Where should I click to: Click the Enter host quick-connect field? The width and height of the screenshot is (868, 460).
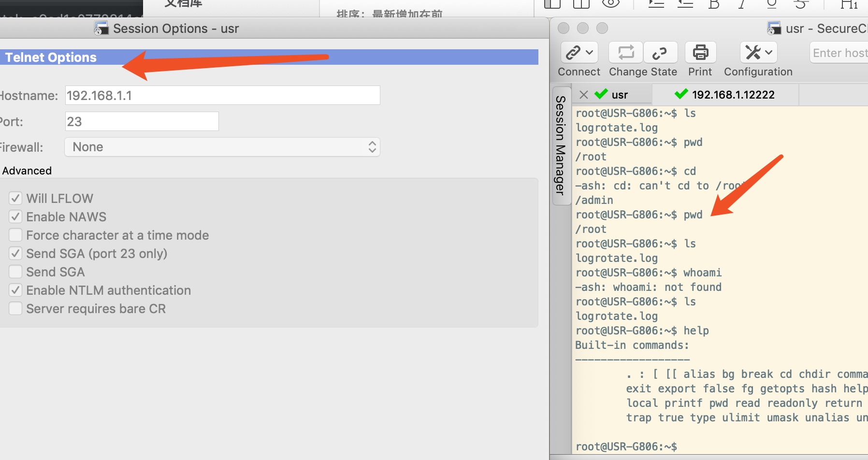839,53
